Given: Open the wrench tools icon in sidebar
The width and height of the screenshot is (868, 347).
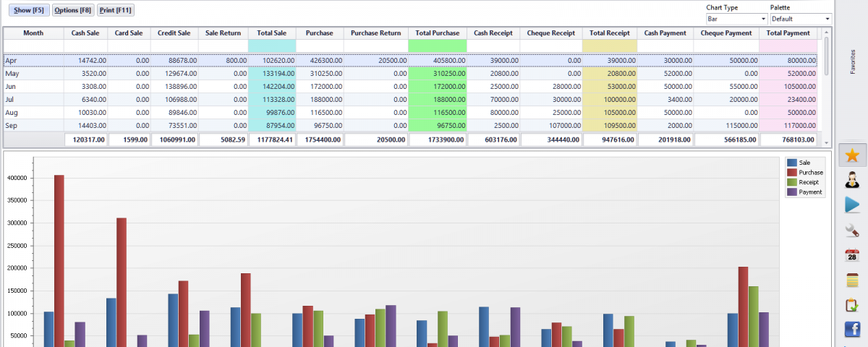Looking at the screenshot, I should pos(852,231).
